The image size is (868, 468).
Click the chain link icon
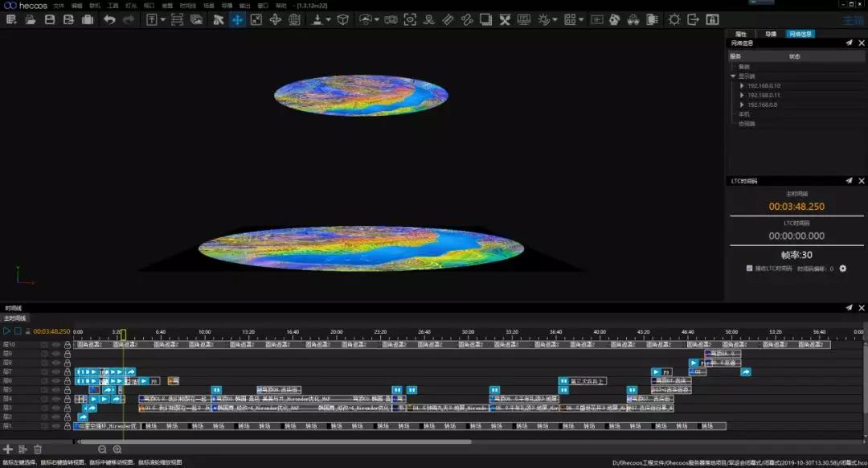pyautogui.click(x=467, y=20)
